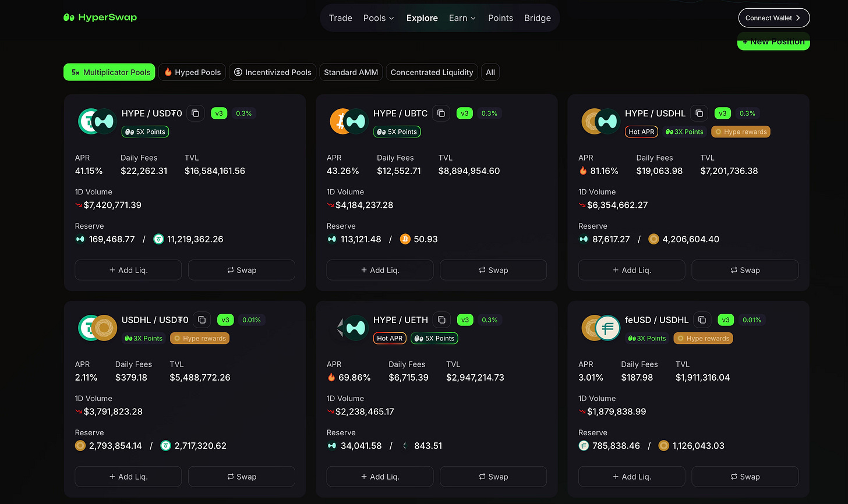Copy the HYPE / USD₮0 pool address

(196, 113)
